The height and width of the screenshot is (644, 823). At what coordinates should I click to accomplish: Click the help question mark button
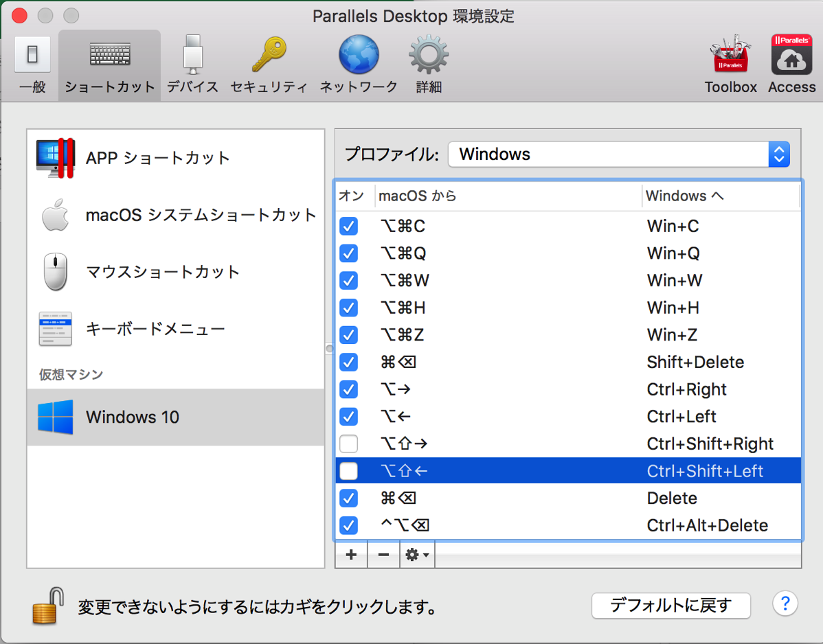tap(785, 603)
